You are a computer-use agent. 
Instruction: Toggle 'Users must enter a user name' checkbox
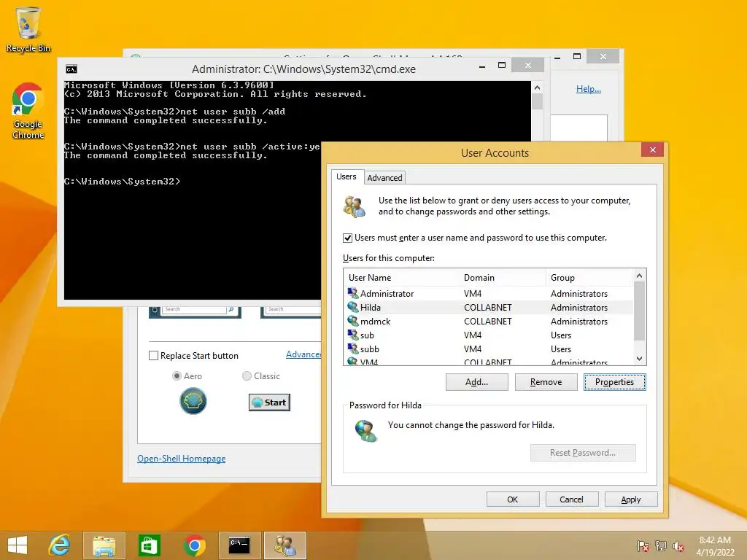tap(347, 238)
